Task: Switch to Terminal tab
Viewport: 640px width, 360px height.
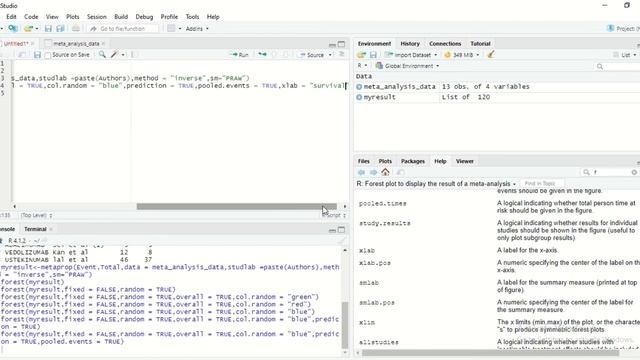Action: click(35, 229)
